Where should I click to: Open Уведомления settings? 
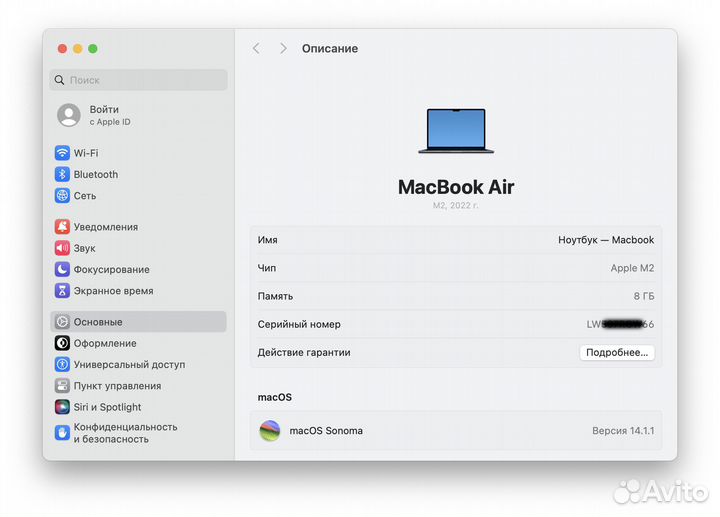(x=138, y=227)
